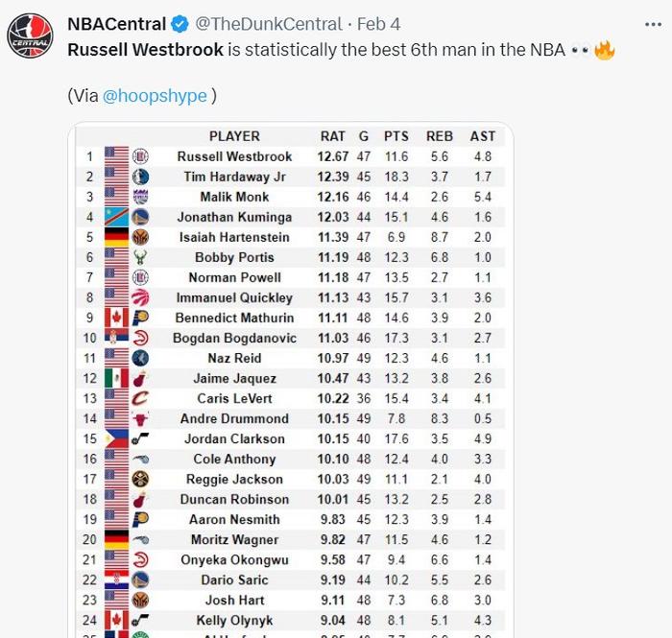This screenshot has width=672, height=638.
Task: Click the Canada flag beside Bennedict Mathurin
Action: tap(116, 318)
